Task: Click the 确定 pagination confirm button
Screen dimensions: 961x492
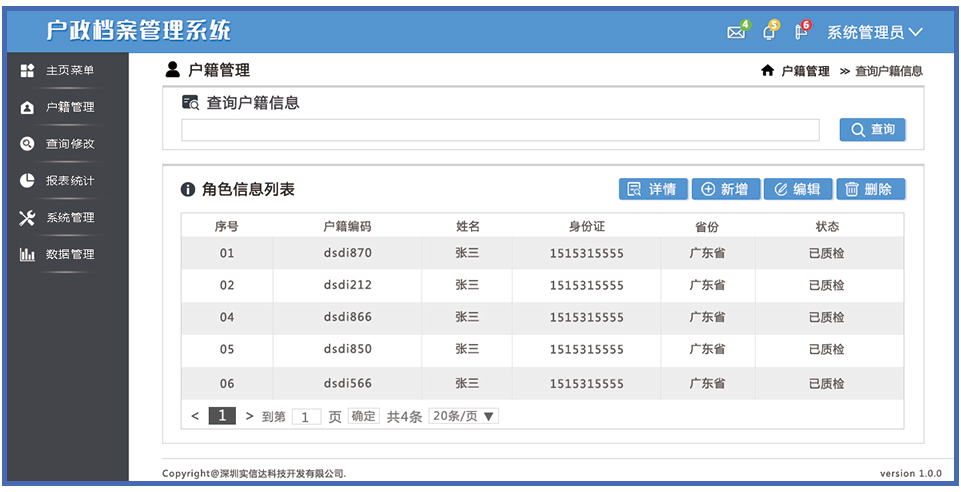Action: [363, 416]
